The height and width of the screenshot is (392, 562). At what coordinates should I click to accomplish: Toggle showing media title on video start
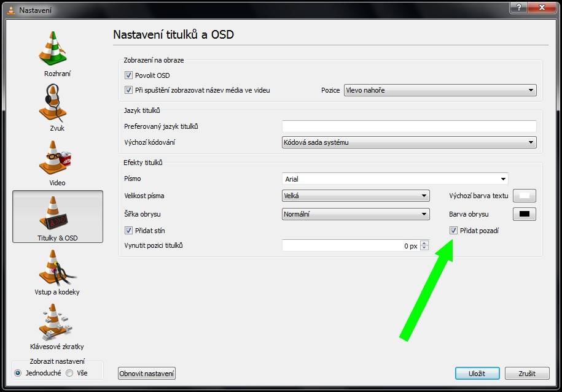tap(128, 90)
